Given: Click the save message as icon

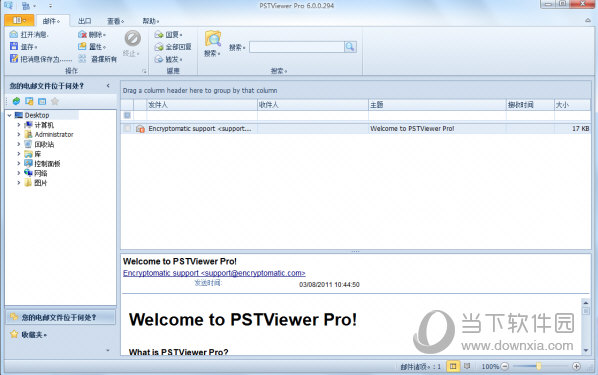Looking at the screenshot, I should (x=14, y=58).
